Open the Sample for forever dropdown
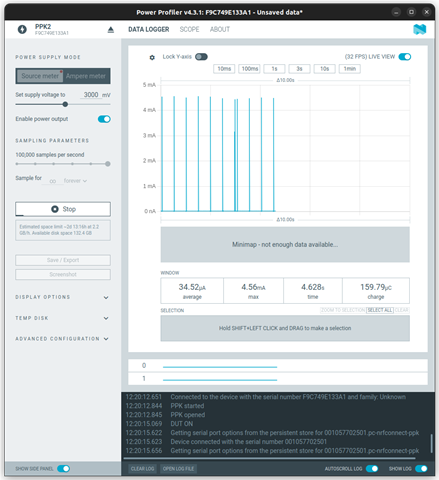The image size is (439, 480). 75,181
